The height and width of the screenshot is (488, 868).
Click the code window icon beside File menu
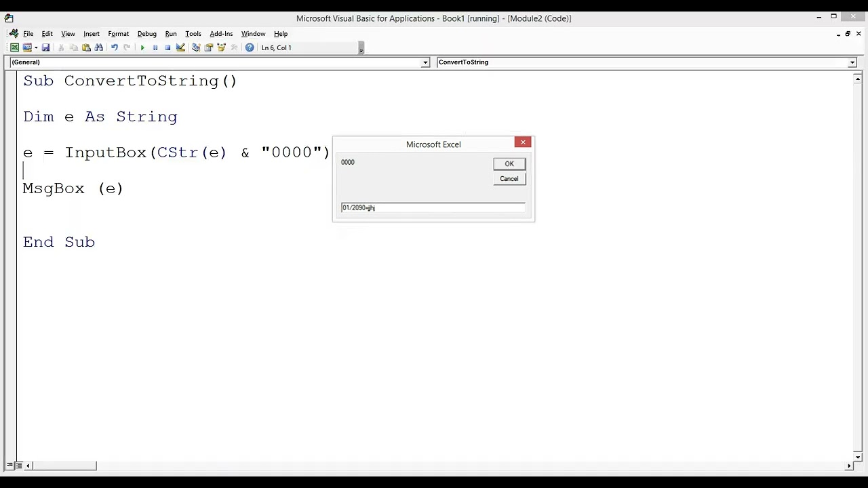(x=13, y=33)
